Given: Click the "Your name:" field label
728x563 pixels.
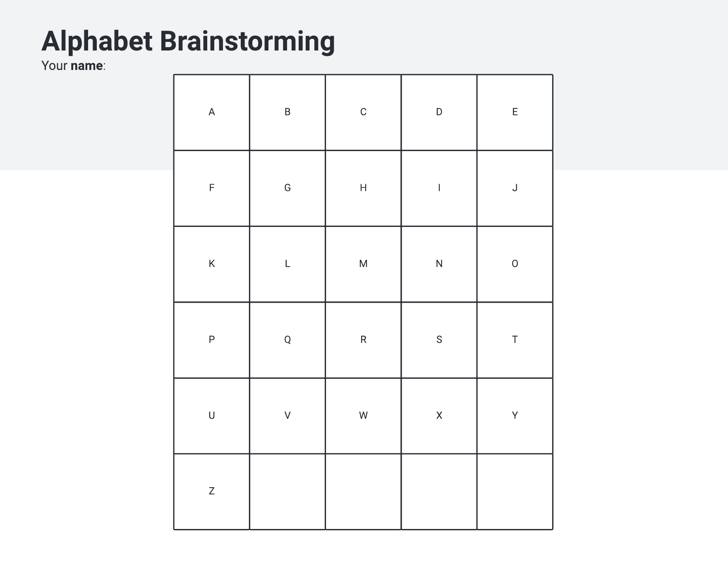Looking at the screenshot, I should coord(74,66).
